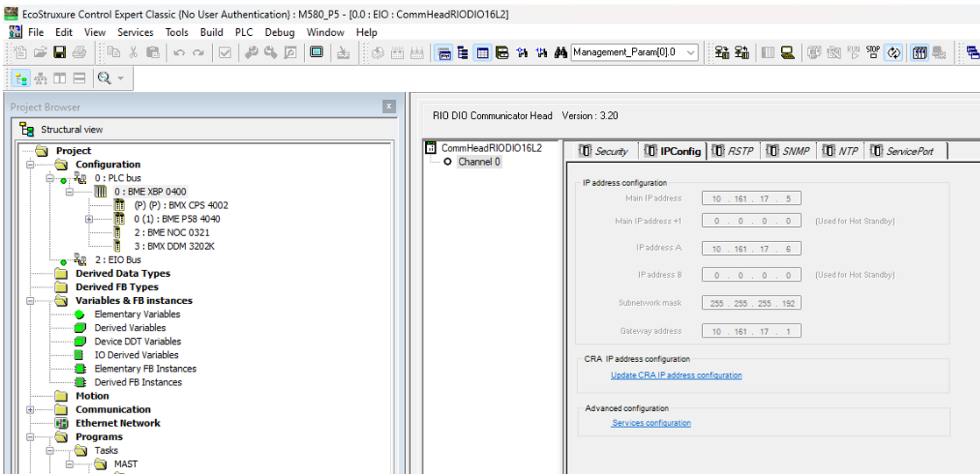
Task: Click the Main IP address field
Action: pos(751,199)
